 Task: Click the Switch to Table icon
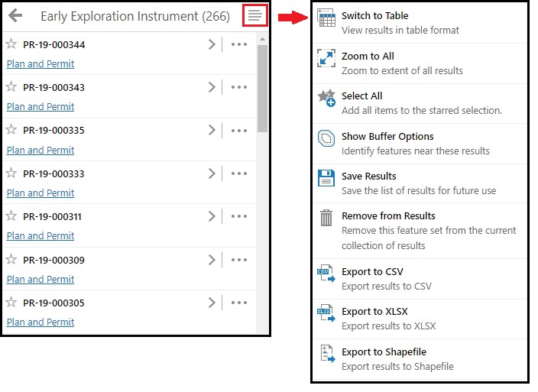[326, 20]
